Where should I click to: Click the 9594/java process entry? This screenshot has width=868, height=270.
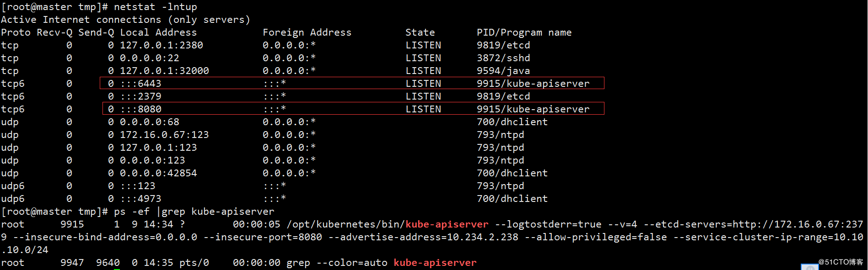[x=503, y=71]
